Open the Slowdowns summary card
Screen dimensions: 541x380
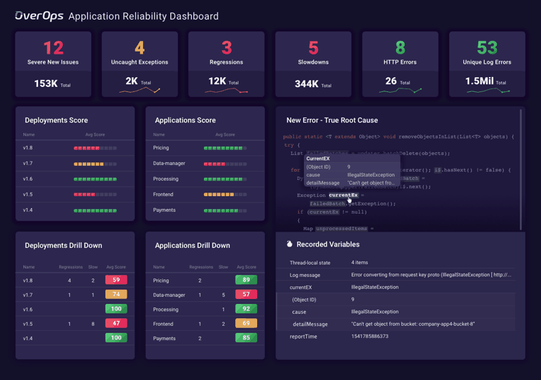click(x=313, y=64)
